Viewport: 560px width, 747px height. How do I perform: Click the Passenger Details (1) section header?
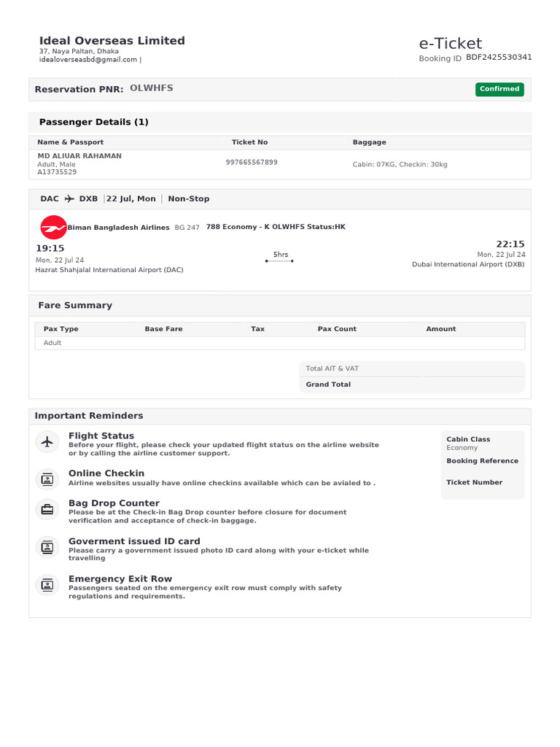(x=93, y=122)
